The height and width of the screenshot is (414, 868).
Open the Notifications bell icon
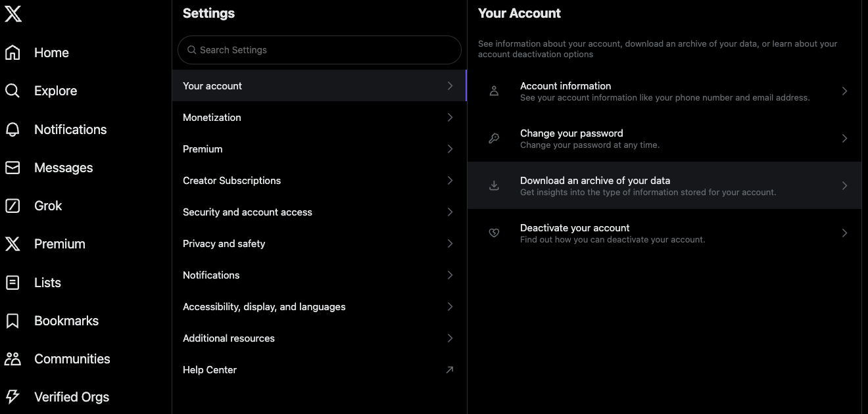pyautogui.click(x=13, y=129)
